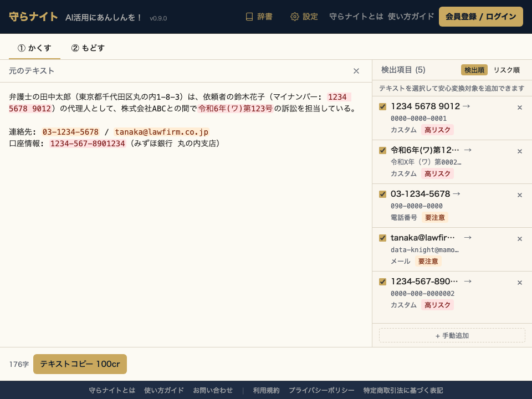The image size is (532, 399).
Task: Click 会員登録 / ログイン button
Action: (481, 17)
